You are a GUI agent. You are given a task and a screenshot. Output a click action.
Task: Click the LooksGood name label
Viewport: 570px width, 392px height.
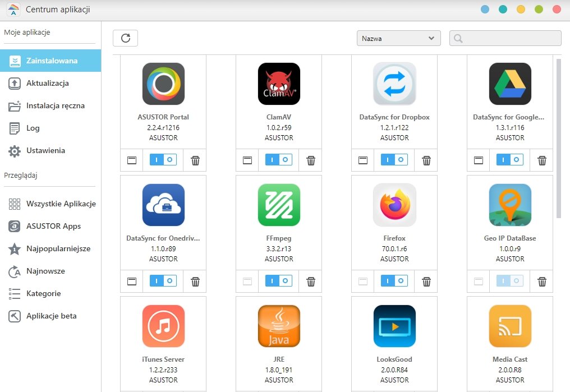tap(394, 359)
